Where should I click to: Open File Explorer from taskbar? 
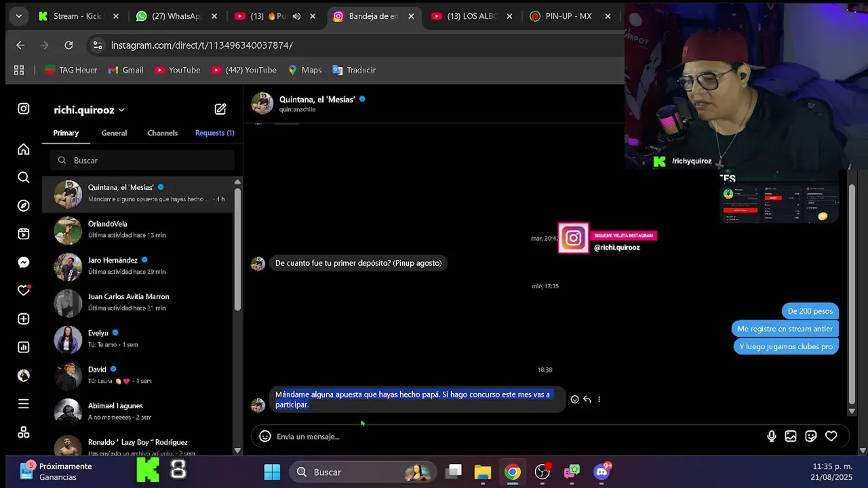point(483,472)
